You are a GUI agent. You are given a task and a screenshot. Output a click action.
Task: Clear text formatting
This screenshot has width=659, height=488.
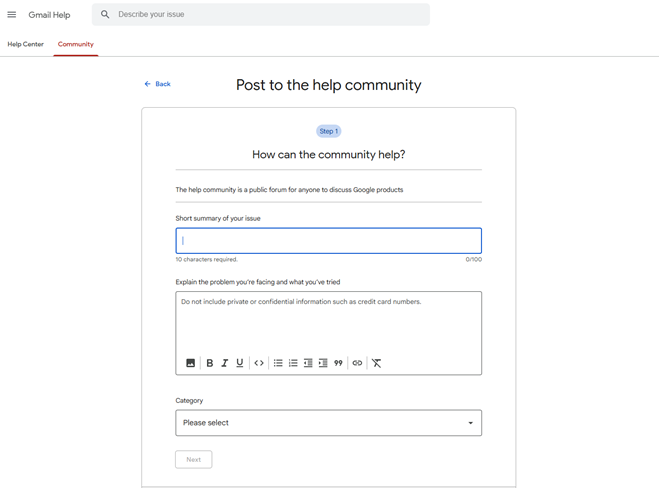(x=377, y=363)
